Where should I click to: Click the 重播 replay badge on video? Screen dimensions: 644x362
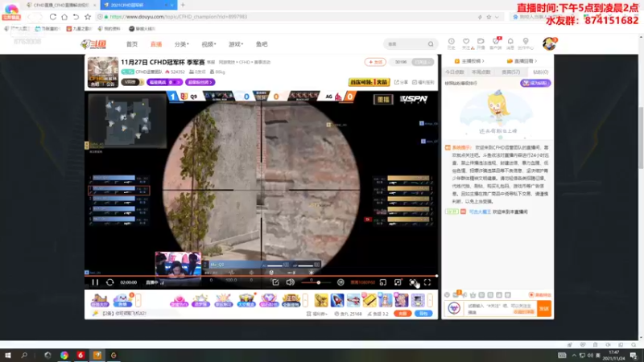pos(383,100)
